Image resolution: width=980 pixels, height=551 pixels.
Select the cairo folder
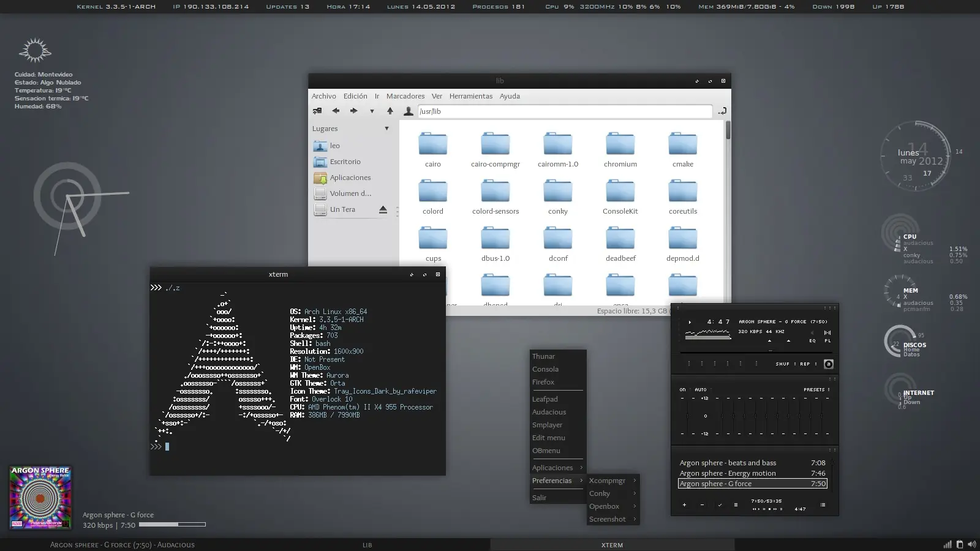[433, 149]
